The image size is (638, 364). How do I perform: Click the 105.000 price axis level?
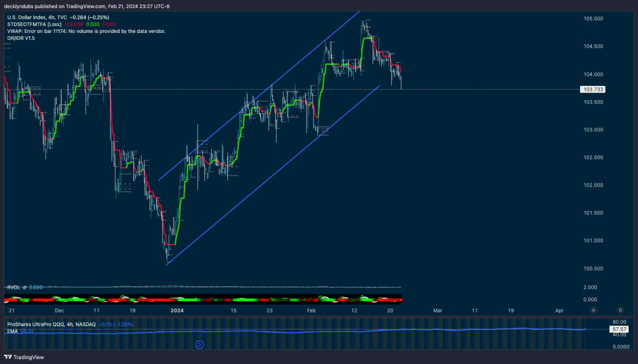593,19
